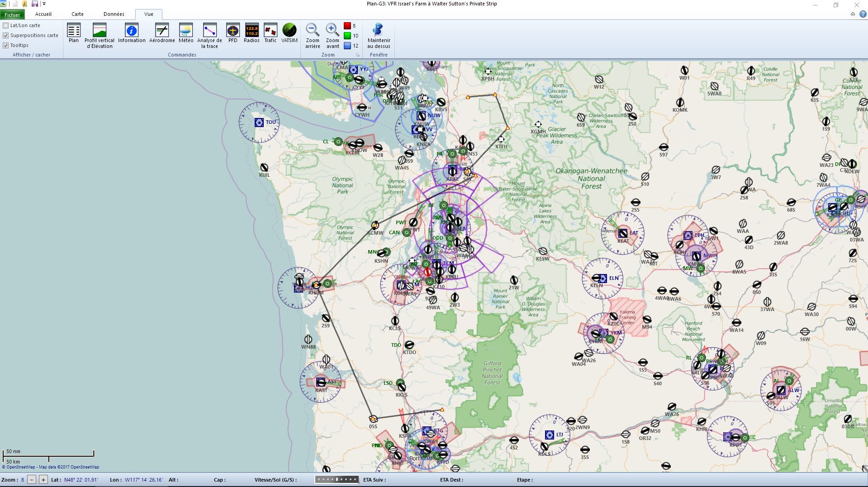Image resolution: width=868 pixels, height=487 pixels.
Task: Click the XPBH waypoint marker
Action: pyautogui.click(x=488, y=71)
